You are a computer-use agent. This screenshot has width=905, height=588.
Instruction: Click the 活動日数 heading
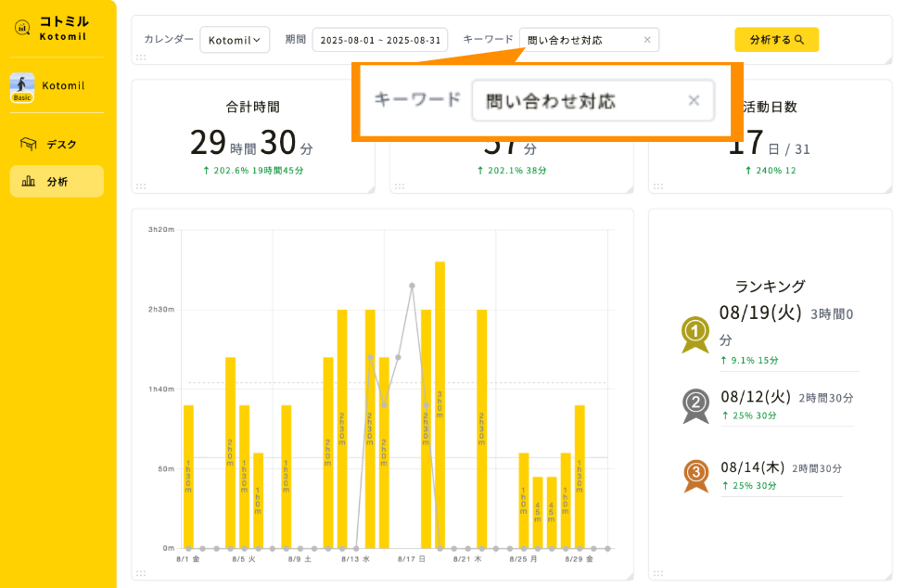point(770,107)
